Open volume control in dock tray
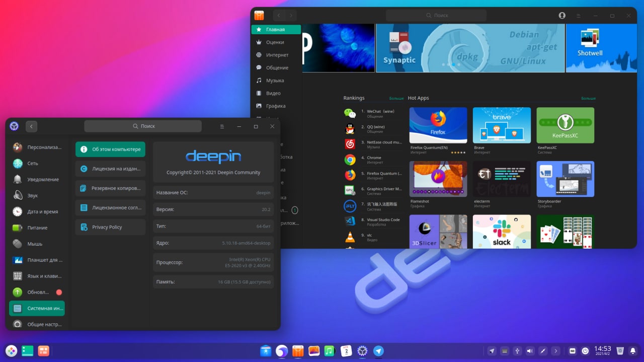This screenshot has height=362, width=644. pos(530,351)
